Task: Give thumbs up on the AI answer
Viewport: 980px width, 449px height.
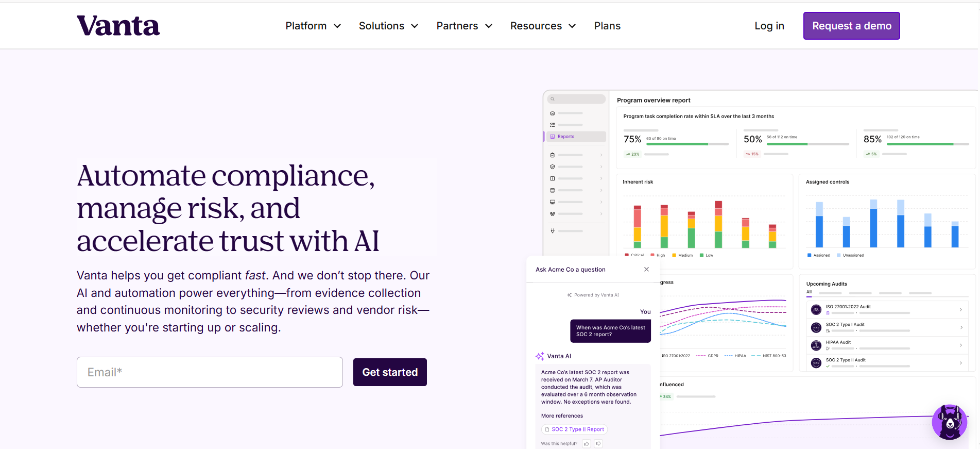Action: pyautogui.click(x=586, y=443)
